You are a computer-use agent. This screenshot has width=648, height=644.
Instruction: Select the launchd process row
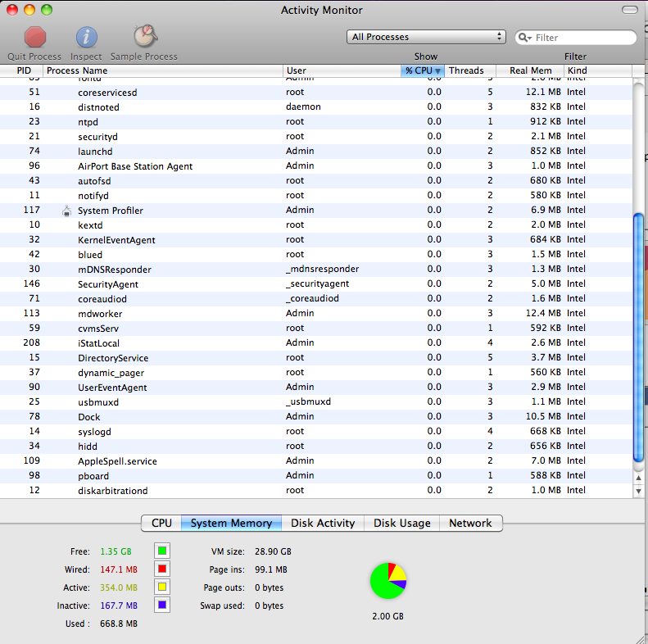point(316,152)
